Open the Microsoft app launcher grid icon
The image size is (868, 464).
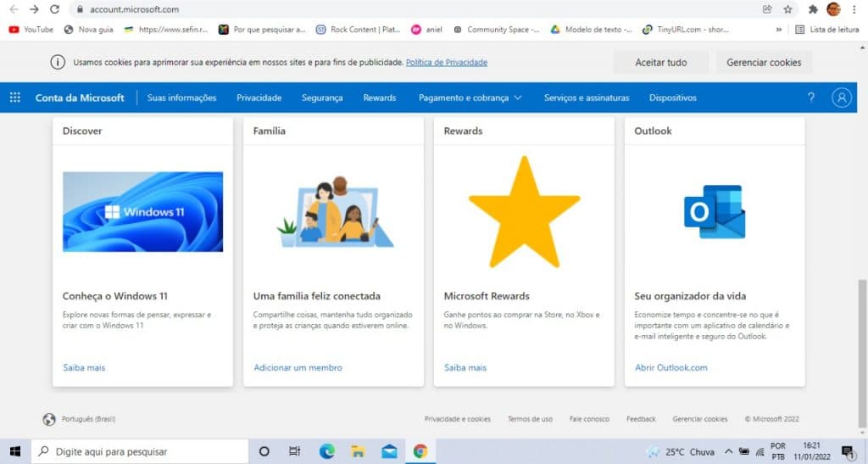(15, 98)
